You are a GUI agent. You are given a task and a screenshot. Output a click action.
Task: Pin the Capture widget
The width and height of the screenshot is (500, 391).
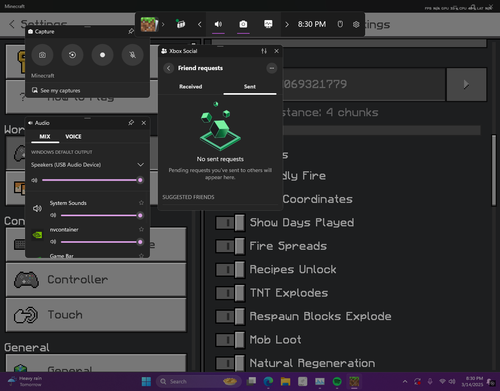click(131, 31)
